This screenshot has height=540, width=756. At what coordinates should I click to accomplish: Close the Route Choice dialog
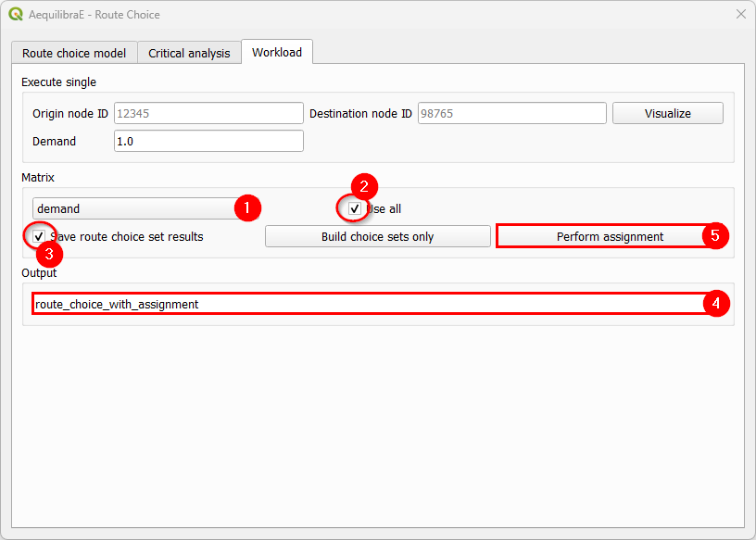pyautogui.click(x=740, y=15)
